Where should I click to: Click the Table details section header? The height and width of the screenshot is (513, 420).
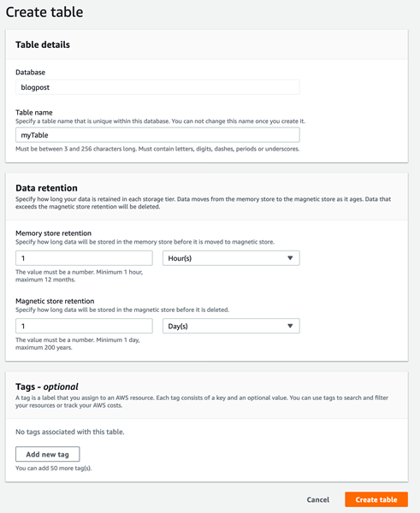tap(43, 44)
